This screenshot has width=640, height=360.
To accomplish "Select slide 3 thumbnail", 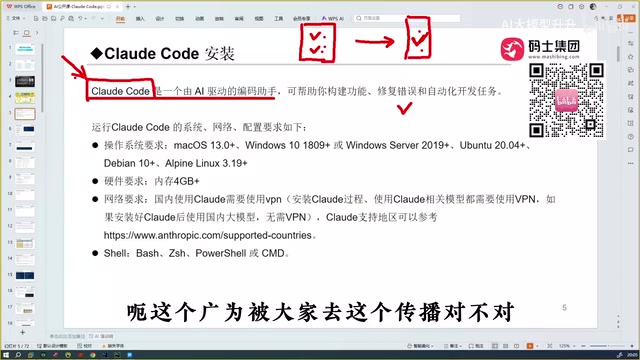I will point(25,81).
